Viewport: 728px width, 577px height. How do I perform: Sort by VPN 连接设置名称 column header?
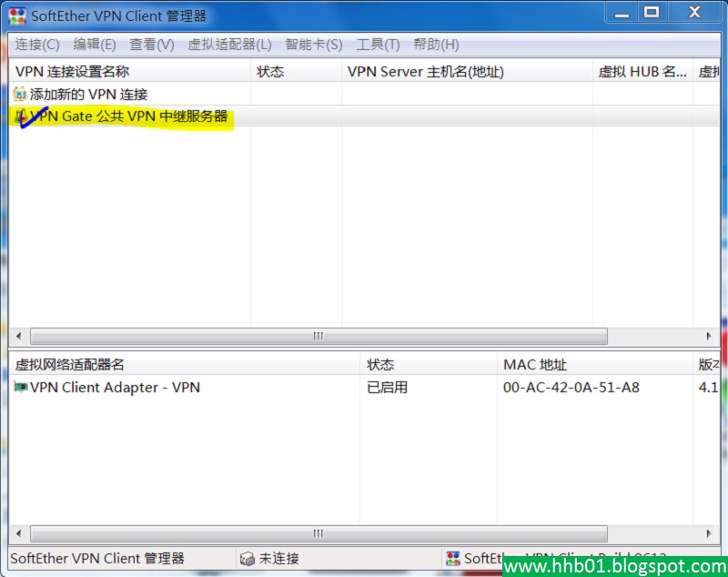click(129, 72)
